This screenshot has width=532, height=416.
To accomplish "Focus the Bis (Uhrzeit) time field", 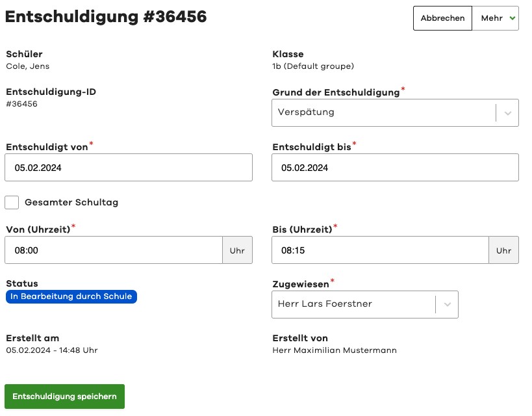I will pyautogui.click(x=380, y=250).
